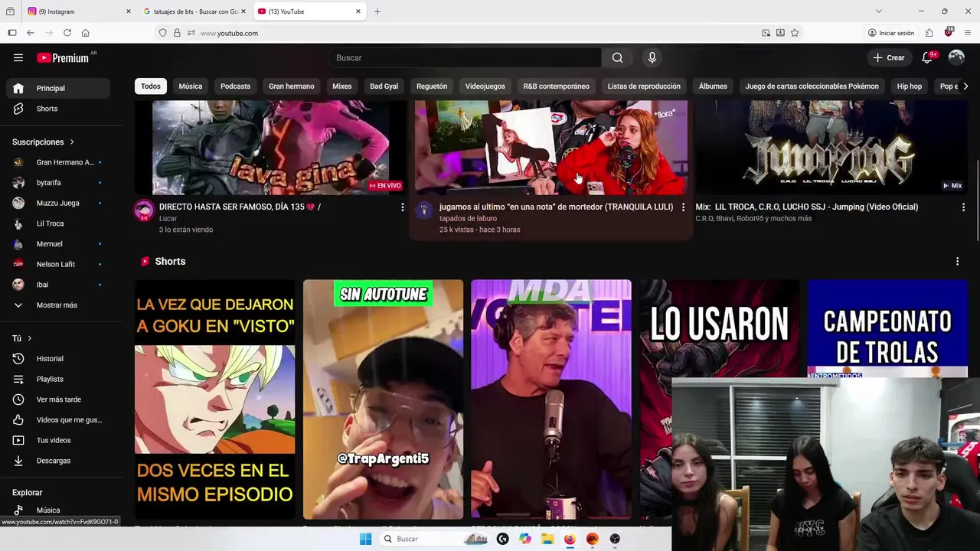Switch to tatuajes de bts tab
The image size is (980, 551).
[194, 11]
